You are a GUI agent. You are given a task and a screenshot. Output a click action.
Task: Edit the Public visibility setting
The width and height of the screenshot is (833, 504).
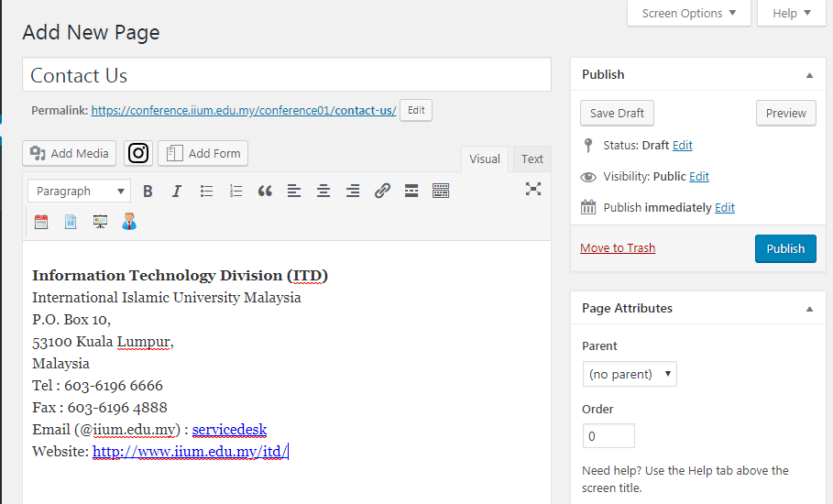tap(699, 176)
